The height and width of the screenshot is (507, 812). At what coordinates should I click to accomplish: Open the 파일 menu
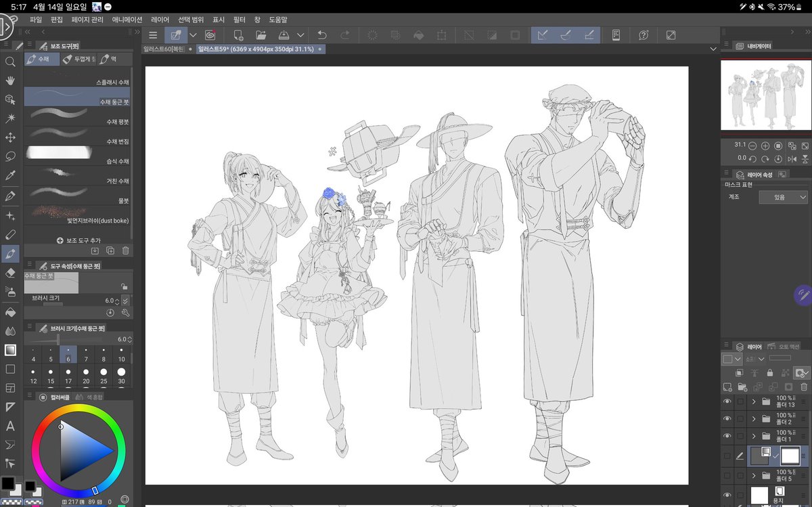(36, 20)
